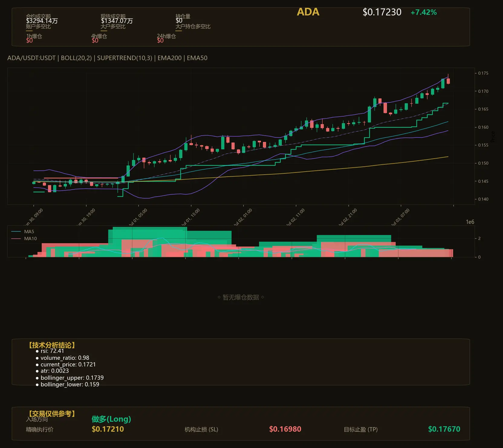Click the 0.160 price axis label

pyautogui.click(x=483, y=127)
